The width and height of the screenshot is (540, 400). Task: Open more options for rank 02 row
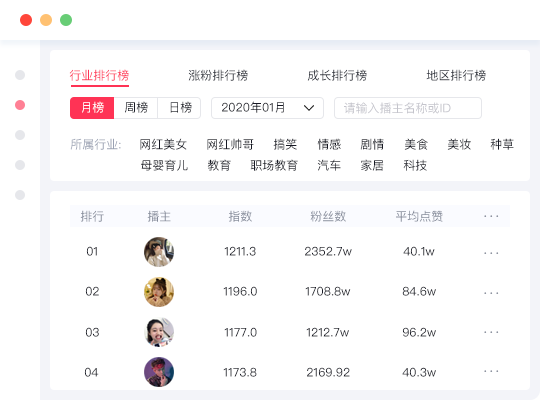click(491, 293)
